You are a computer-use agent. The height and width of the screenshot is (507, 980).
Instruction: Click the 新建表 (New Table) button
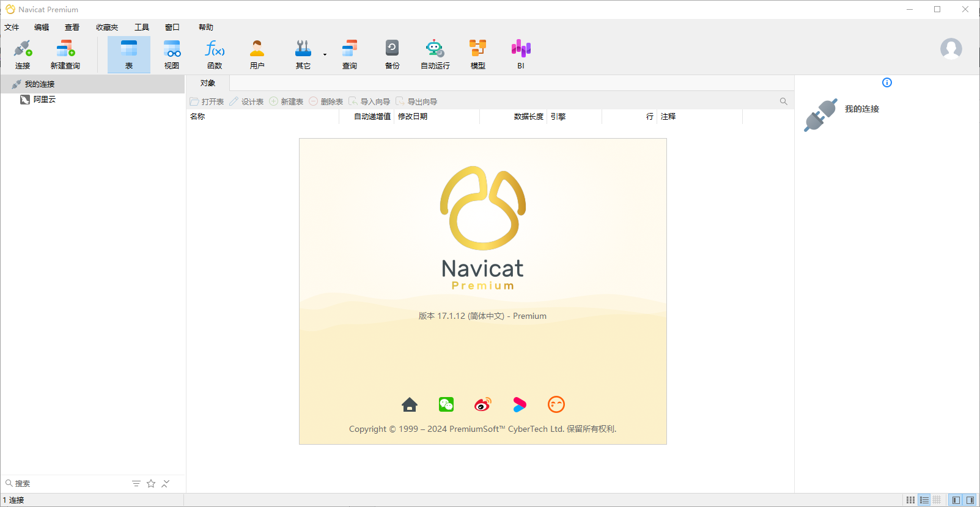tap(286, 101)
